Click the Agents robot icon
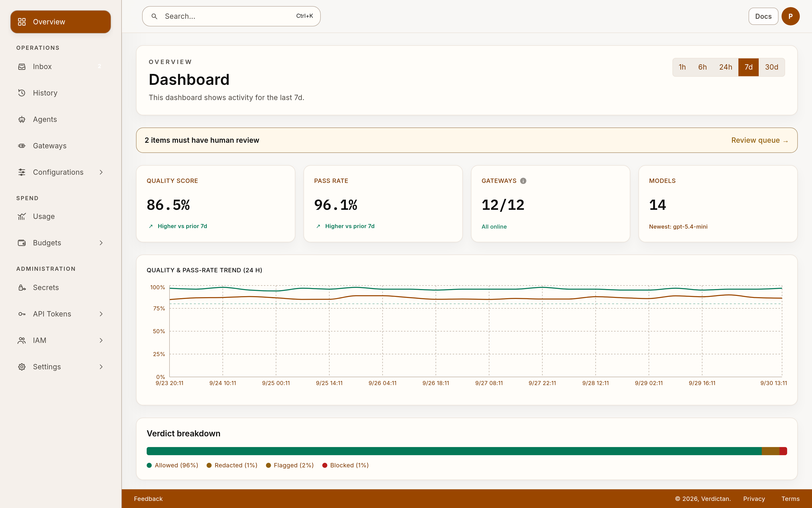Viewport: 812px width, 508px height. (22, 119)
